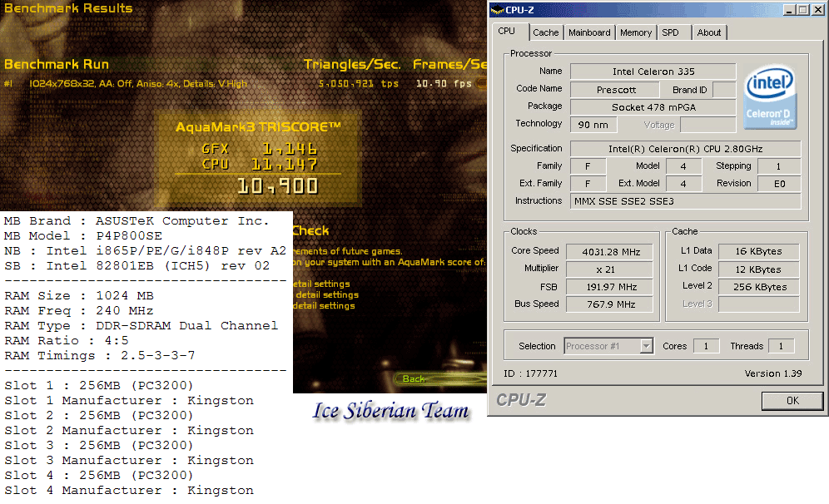829x504 pixels.
Task: Open the About tab
Action: point(709,32)
